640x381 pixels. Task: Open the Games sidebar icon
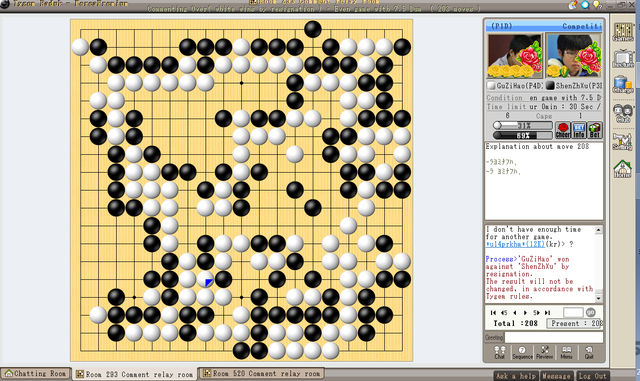point(623,32)
